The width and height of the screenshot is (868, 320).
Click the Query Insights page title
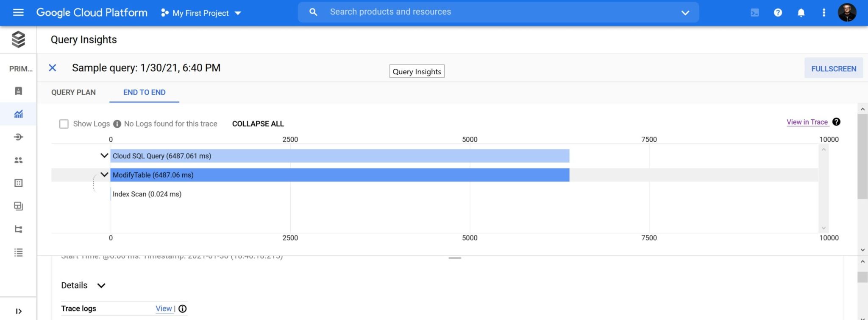[x=84, y=39]
